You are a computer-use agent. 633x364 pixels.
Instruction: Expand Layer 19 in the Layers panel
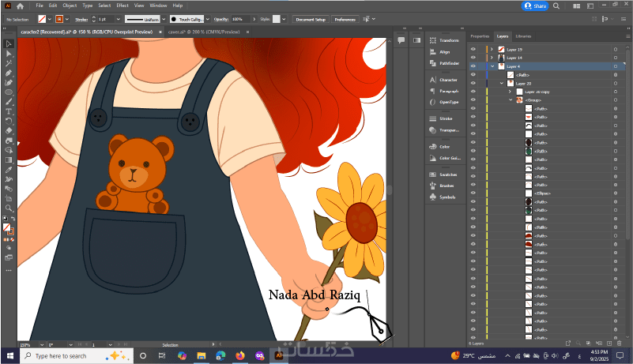492,49
